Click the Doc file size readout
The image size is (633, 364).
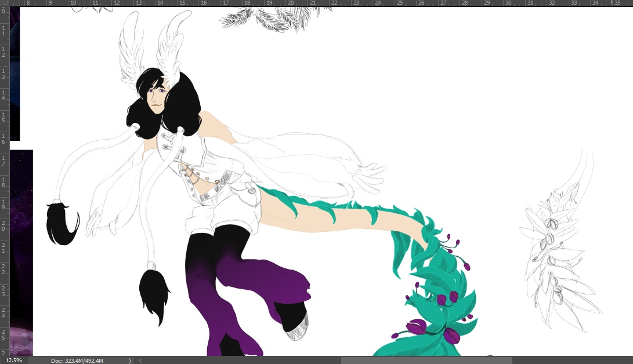coord(78,360)
